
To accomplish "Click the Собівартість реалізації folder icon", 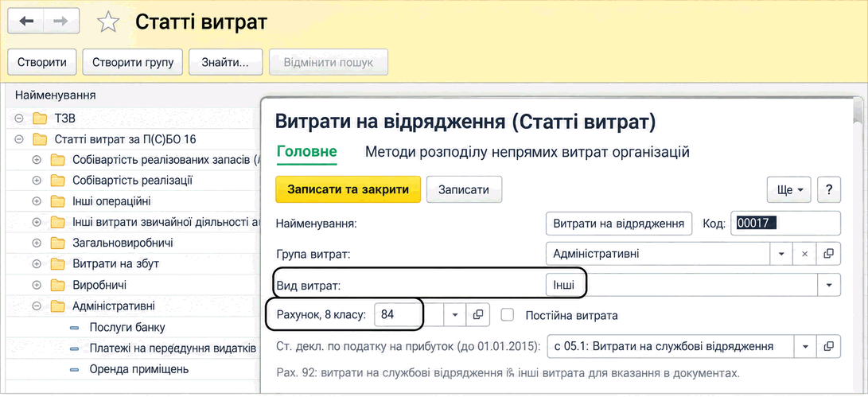I will point(57,181).
